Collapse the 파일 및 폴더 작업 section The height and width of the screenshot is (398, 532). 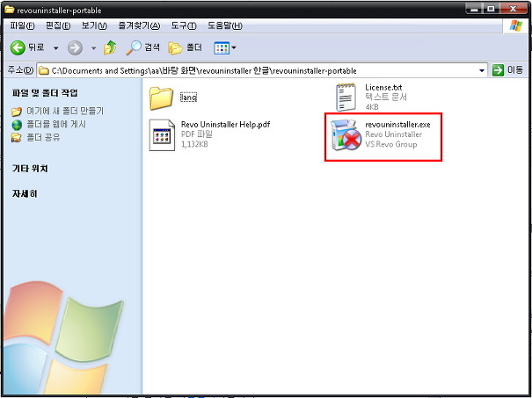(45, 93)
